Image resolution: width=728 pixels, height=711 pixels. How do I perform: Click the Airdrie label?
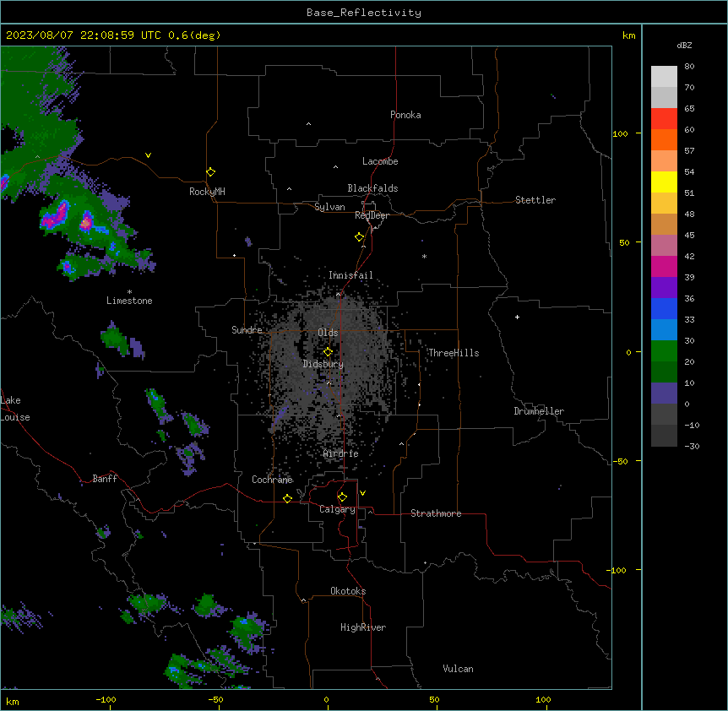click(341, 453)
